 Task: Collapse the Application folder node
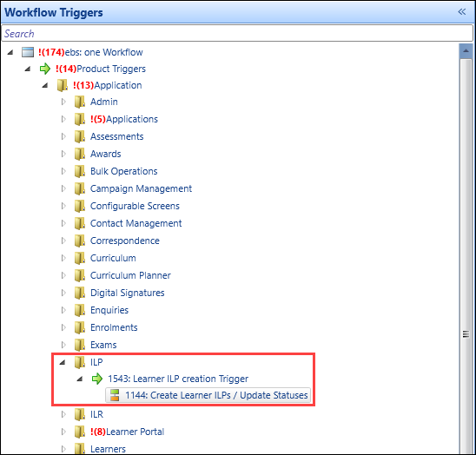(x=45, y=85)
